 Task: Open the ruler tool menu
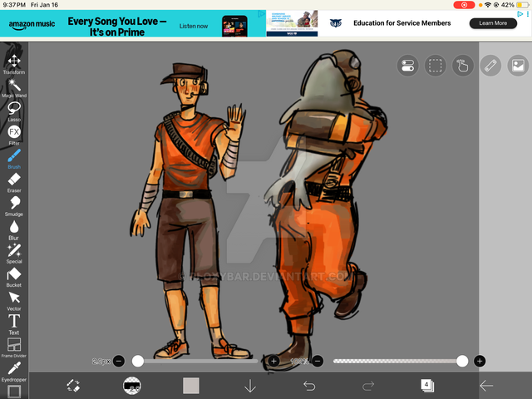click(490, 66)
